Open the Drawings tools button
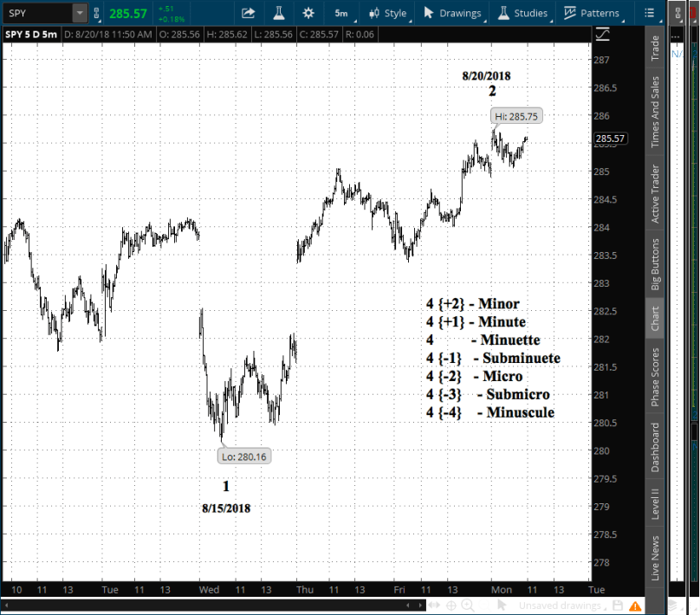Screen dimensions: 700x615 click(452, 13)
